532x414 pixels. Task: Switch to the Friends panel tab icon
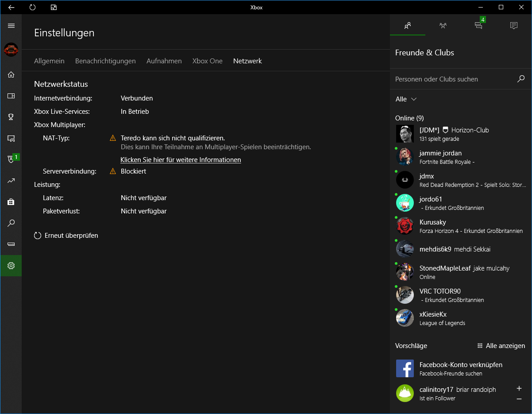coord(408,26)
